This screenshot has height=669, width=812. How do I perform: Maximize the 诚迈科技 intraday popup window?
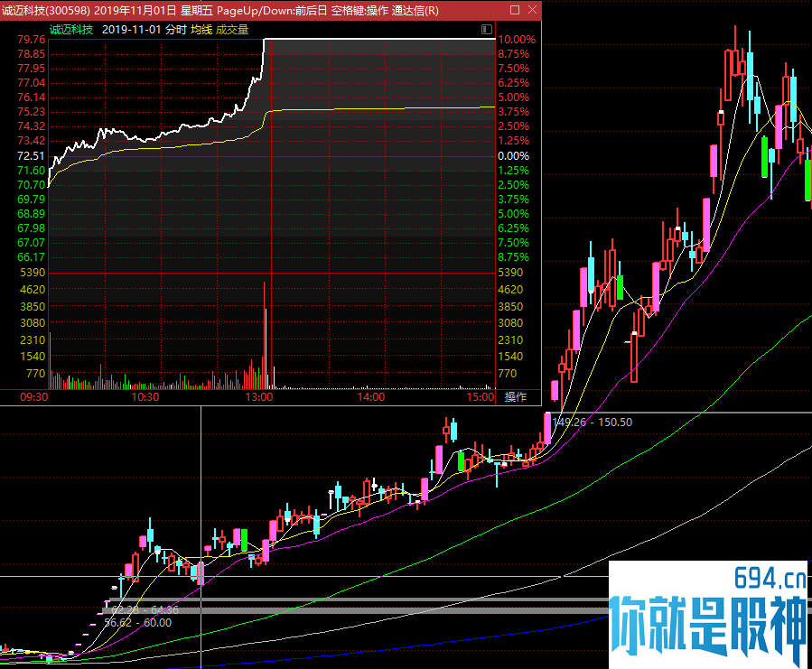pyautogui.click(x=515, y=10)
